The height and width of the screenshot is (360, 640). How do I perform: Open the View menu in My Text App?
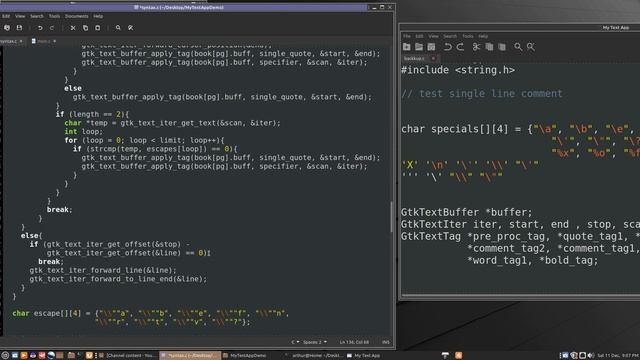(x=433, y=36)
